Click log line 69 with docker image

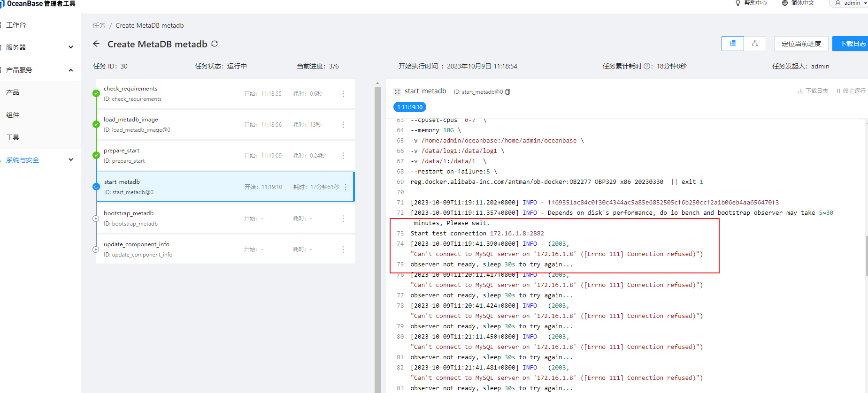556,182
